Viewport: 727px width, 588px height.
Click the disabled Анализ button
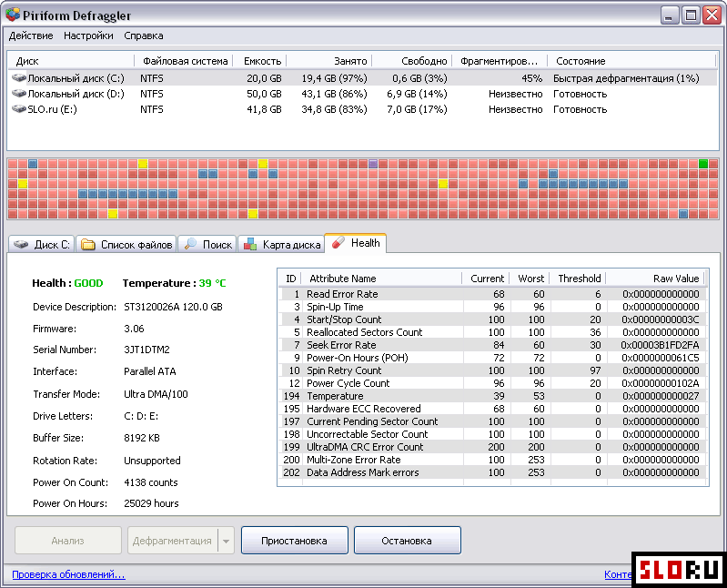(x=67, y=541)
